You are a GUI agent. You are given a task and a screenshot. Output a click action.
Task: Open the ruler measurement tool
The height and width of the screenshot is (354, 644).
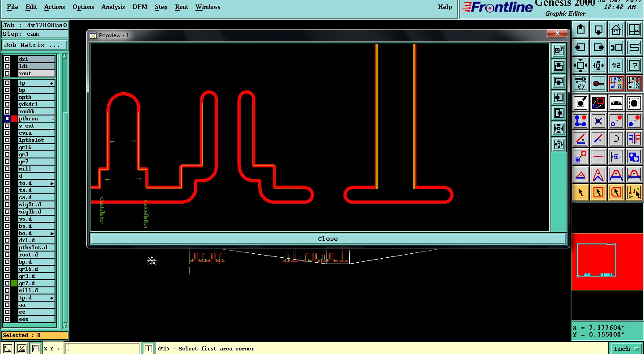point(616,103)
